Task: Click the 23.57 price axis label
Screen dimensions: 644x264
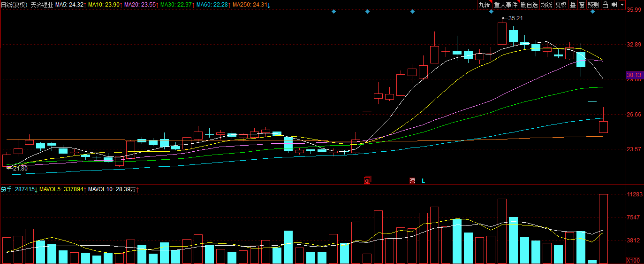Action: [634, 149]
